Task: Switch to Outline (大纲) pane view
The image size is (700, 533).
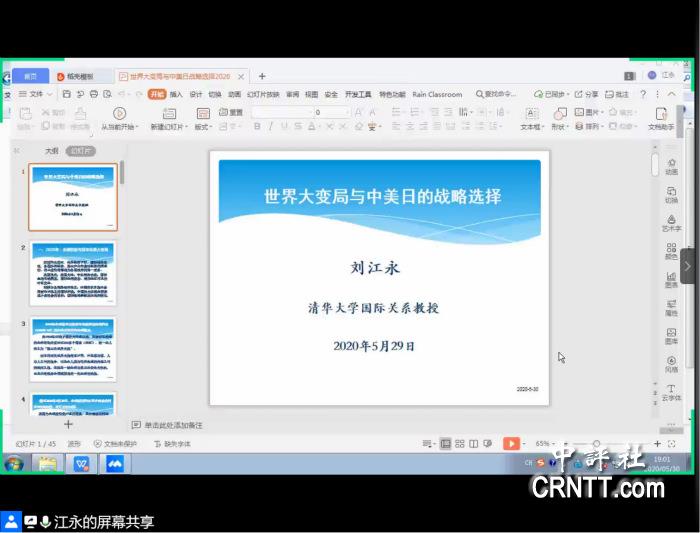Action: 52,151
